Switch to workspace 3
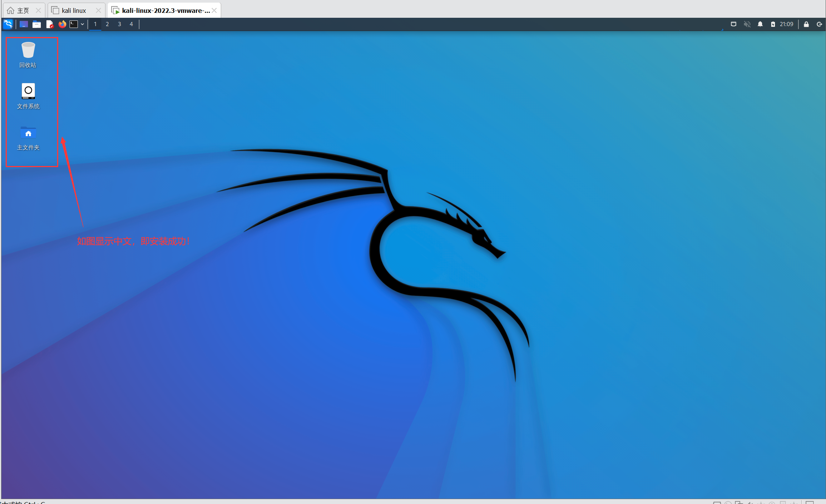This screenshot has width=826, height=504. 119,24
